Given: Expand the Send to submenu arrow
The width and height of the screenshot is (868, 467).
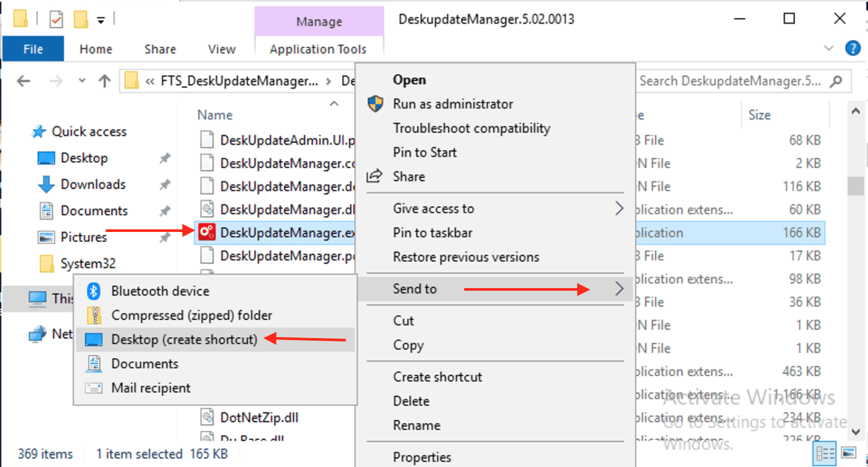Looking at the screenshot, I should (619, 289).
